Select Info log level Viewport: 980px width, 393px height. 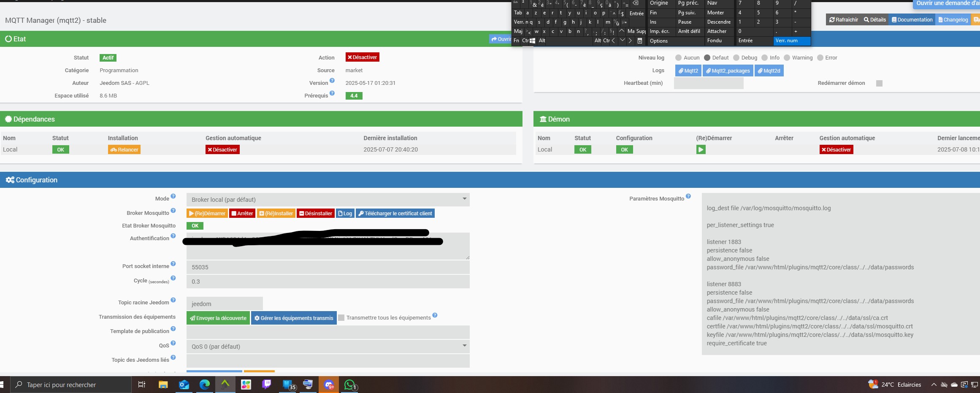764,58
